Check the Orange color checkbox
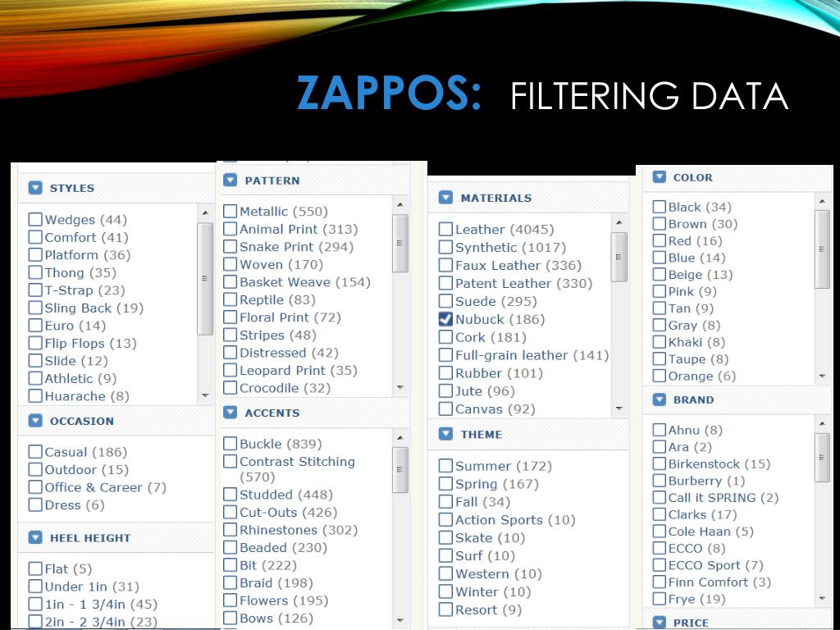 pyautogui.click(x=660, y=376)
